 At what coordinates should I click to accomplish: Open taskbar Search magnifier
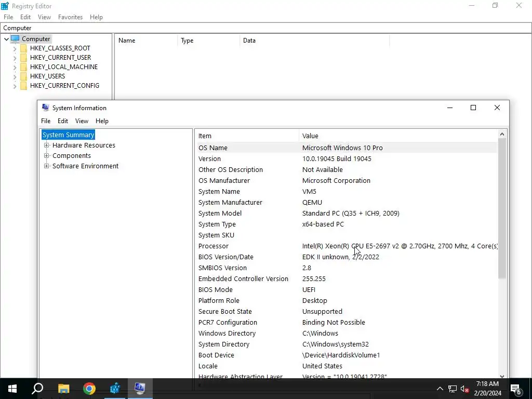coord(37,389)
